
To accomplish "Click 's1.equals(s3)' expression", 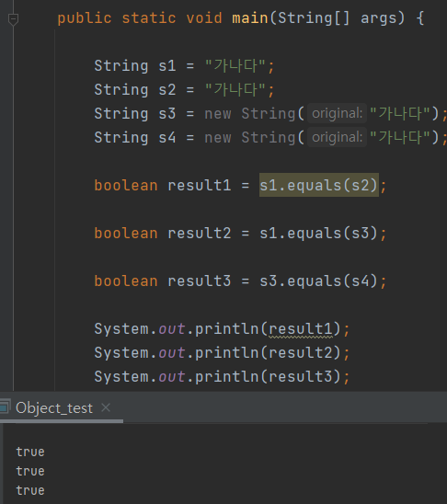I will point(318,233).
